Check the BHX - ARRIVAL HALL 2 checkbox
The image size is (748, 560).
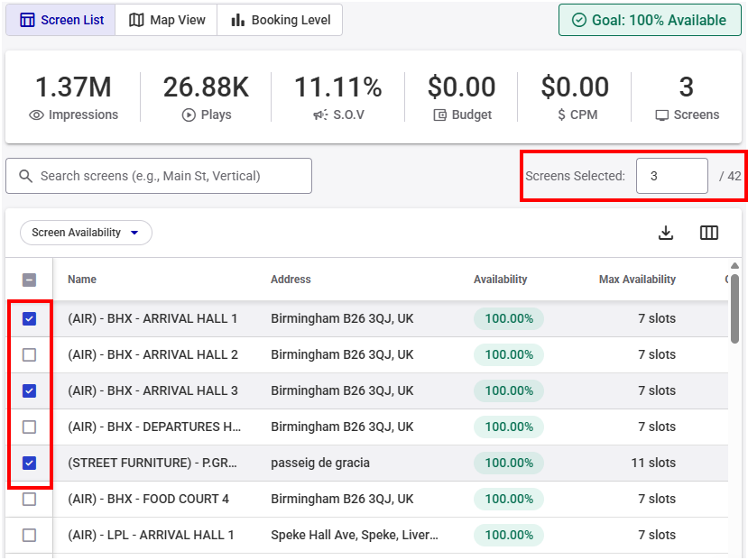pos(29,354)
